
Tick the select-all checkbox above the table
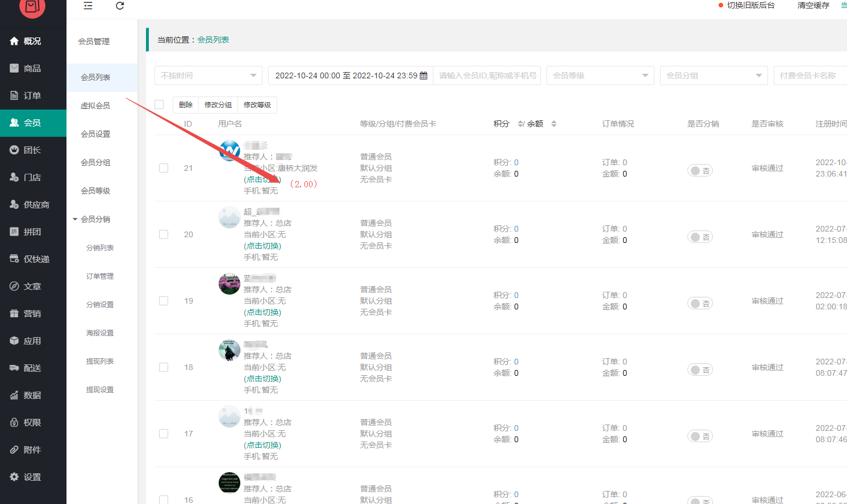pyautogui.click(x=159, y=104)
